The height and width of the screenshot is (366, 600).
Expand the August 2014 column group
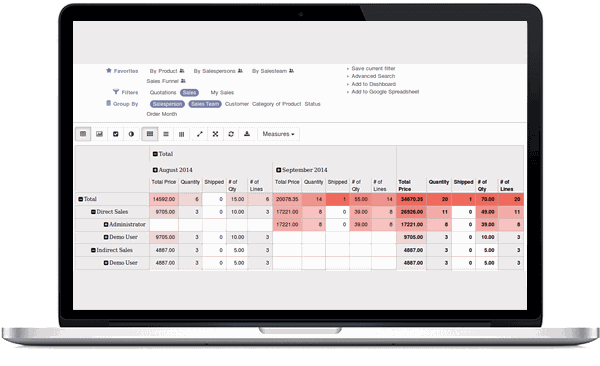click(x=155, y=170)
